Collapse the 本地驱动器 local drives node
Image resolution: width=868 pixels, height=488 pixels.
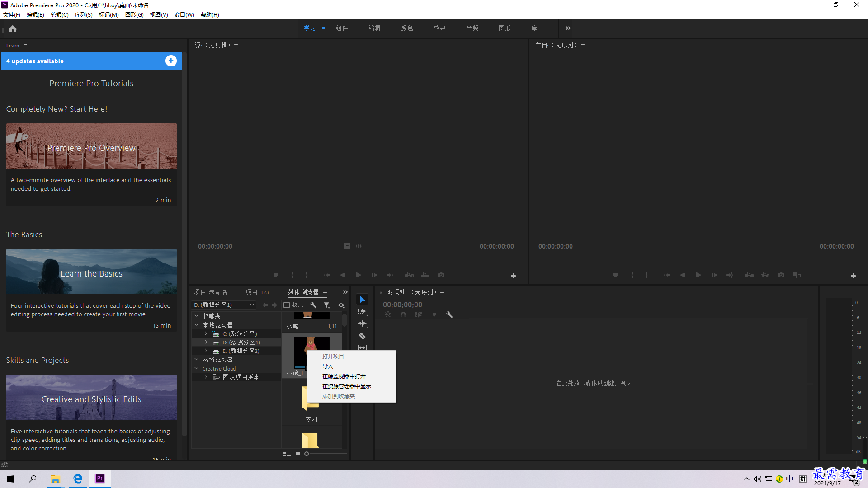(197, 325)
